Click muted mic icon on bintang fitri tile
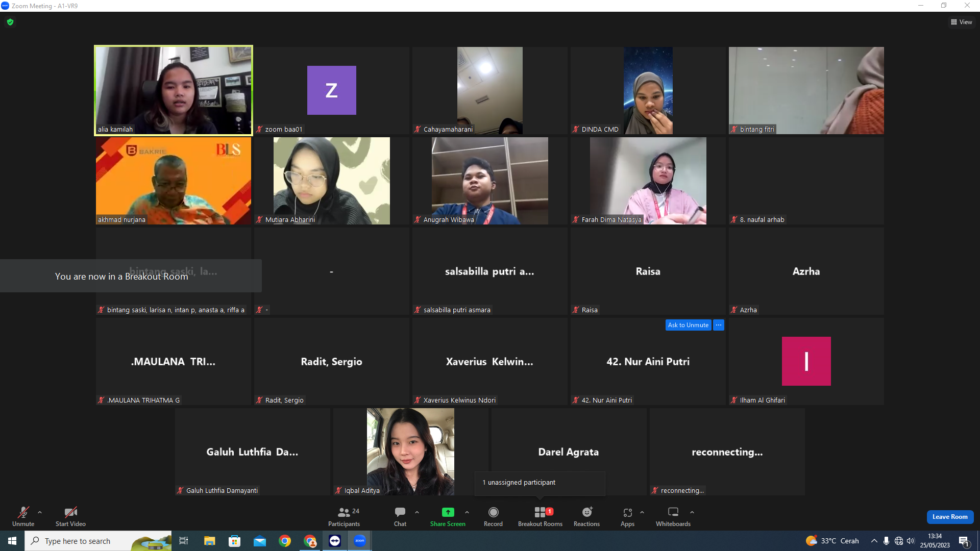The width and height of the screenshot is (980, 551). coord(734,130)
